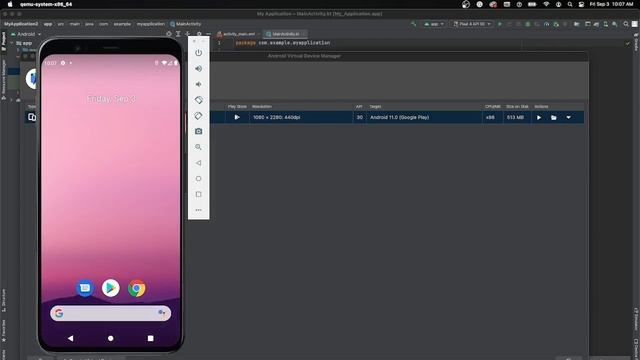Click the green Run app button
Image resolution: width=640 pixels, height=360 pixels.
tap(500, 24)
